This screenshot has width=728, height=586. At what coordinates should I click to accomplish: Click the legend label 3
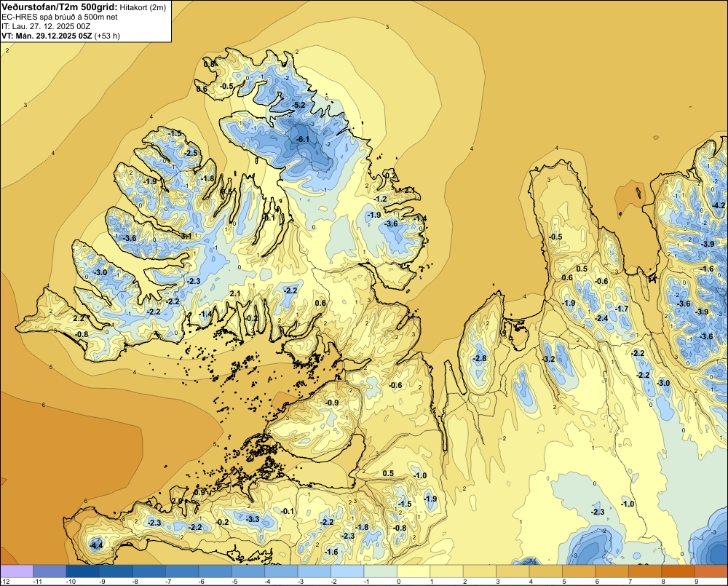coord(498,582)
